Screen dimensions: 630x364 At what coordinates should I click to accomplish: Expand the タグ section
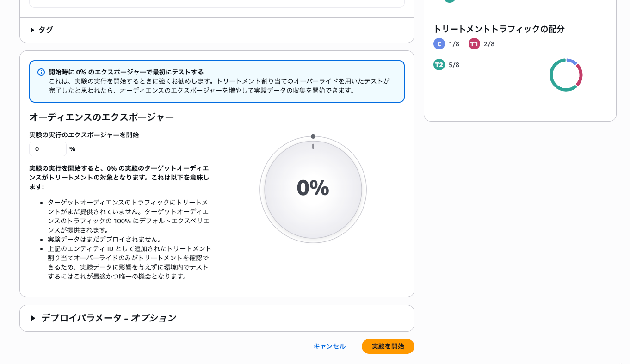click(x=42, y=30)
